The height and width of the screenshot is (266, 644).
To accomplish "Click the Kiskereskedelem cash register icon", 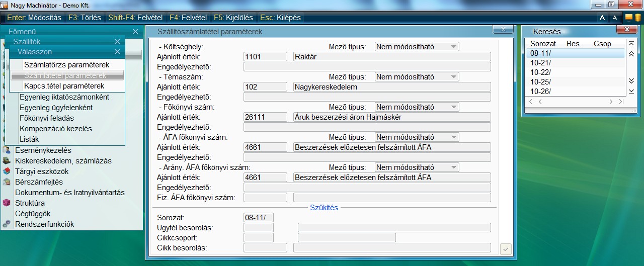I will (7, 161).
